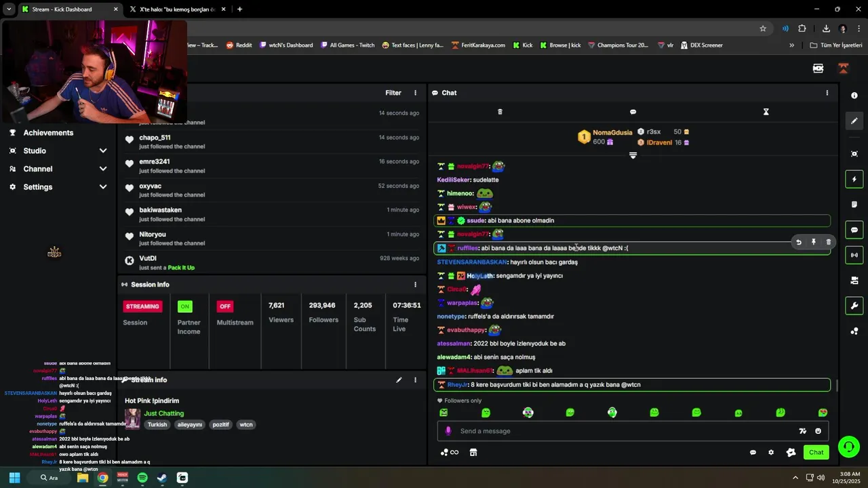
Task: Toggle the lightning bolt widget in right sidebar
Action: pos(854,179)
